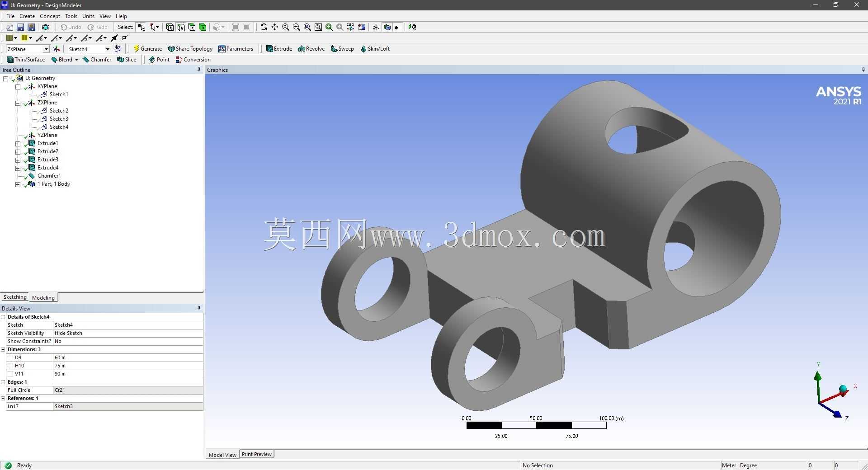Open the ZXPlane active plane dropdown

pyautogui.click(x=46, y=49)
